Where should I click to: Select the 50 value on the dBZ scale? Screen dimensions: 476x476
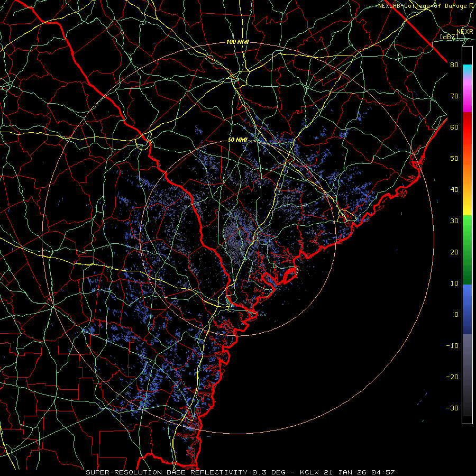[454, 159]
